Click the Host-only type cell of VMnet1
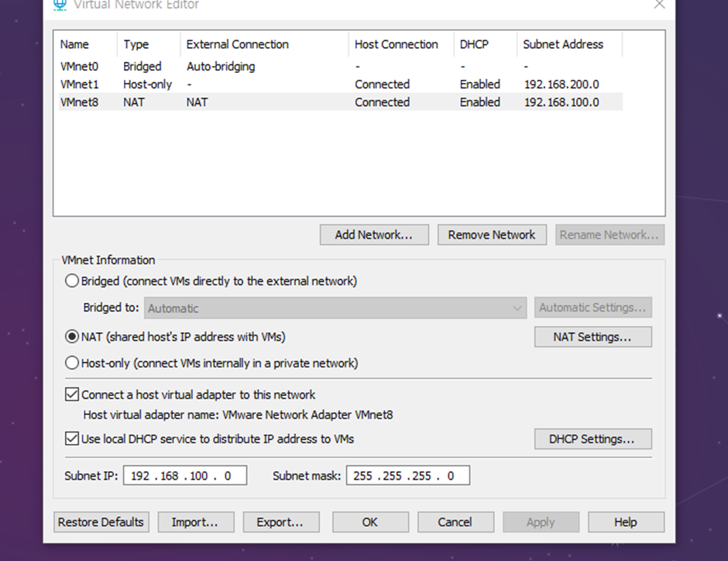Viewport: 728px width, 561px height. point(147,84)
